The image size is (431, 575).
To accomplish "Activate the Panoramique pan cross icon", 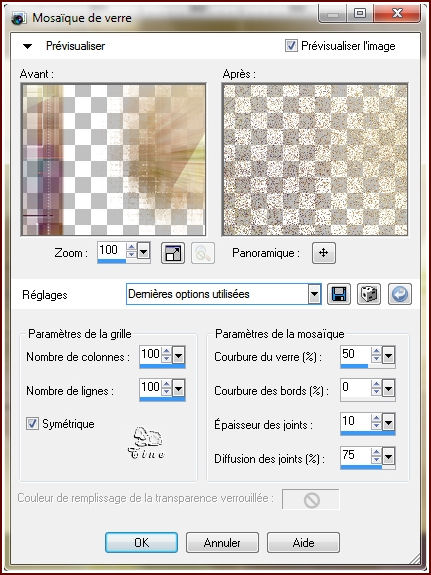I will click(324, 253).
